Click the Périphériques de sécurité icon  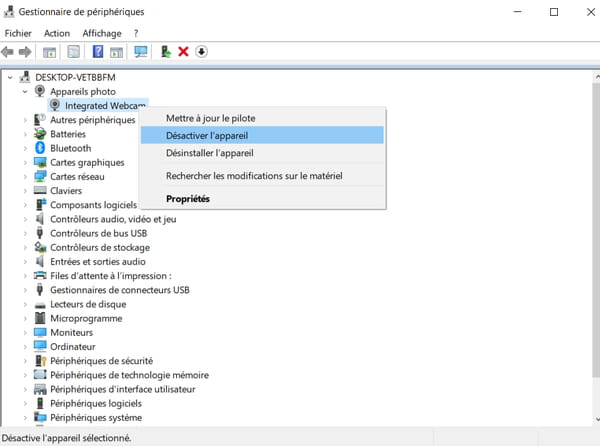pyautogui.click(x=40, y=360)
